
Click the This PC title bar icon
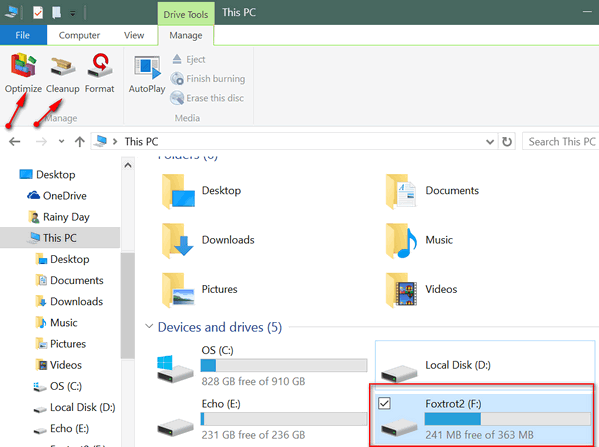[x=11, y=12]
